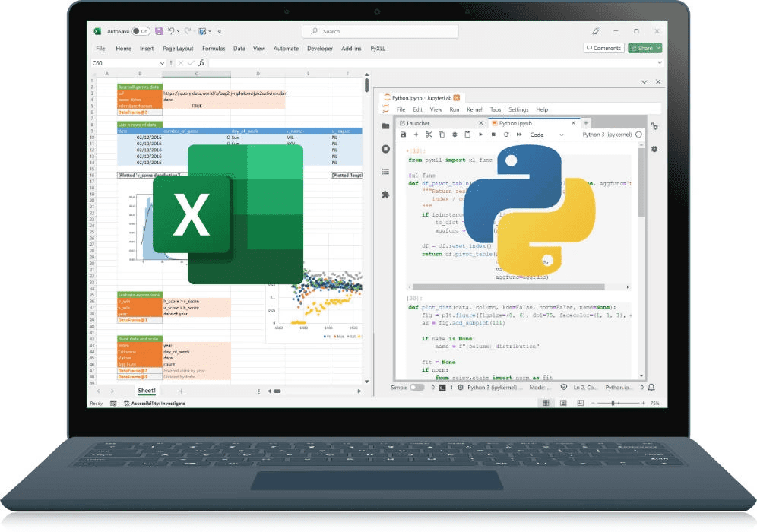Image resolution: width=757 pixels, height=532 pixels.
Task: Open the Kernel menu in JupyterLab
Action: (x=474, y=109)
